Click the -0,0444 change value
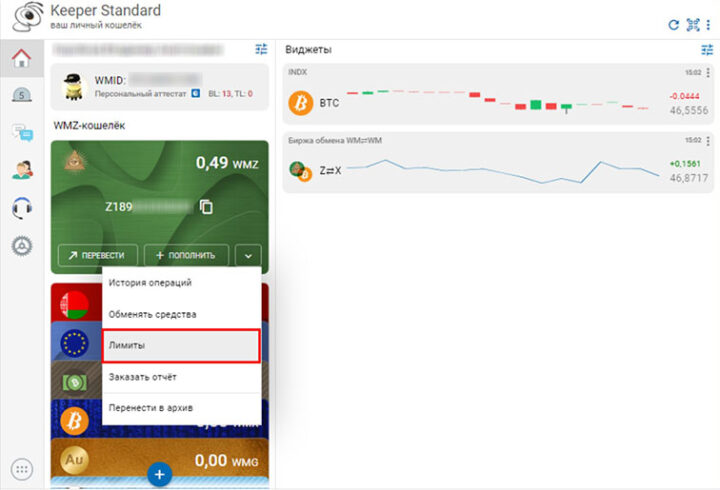Image resolution: width=720 pixels, height=490 pixels. (x=684, y=96)
